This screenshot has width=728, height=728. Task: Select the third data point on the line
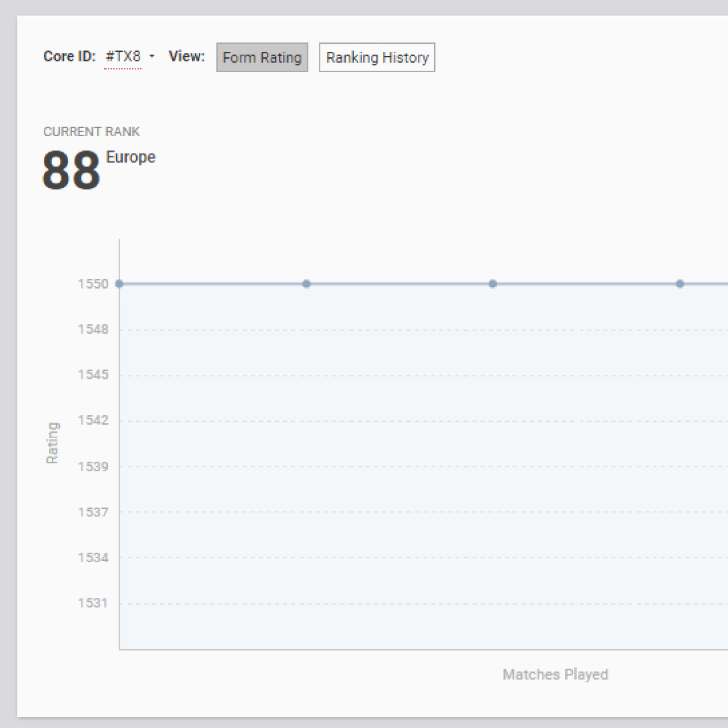(x=493, y=284)
